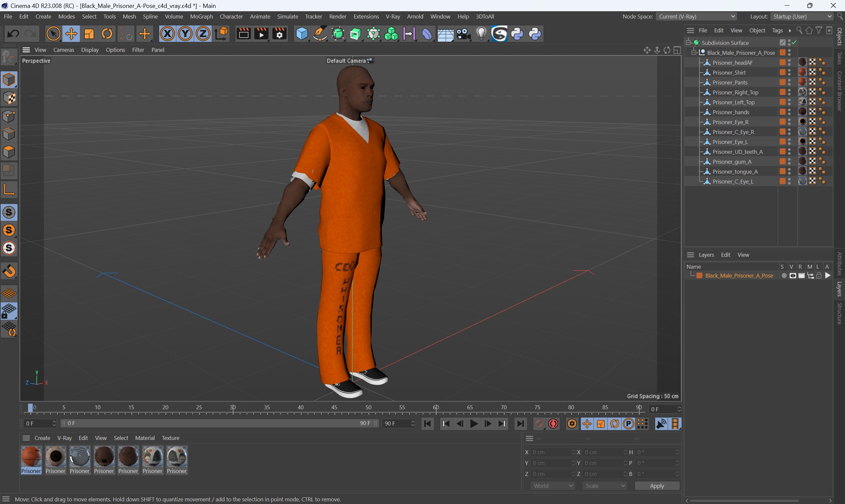Toggle Subdivision Surface enable checkmark

pyautogui.click(x=794, y=43)
